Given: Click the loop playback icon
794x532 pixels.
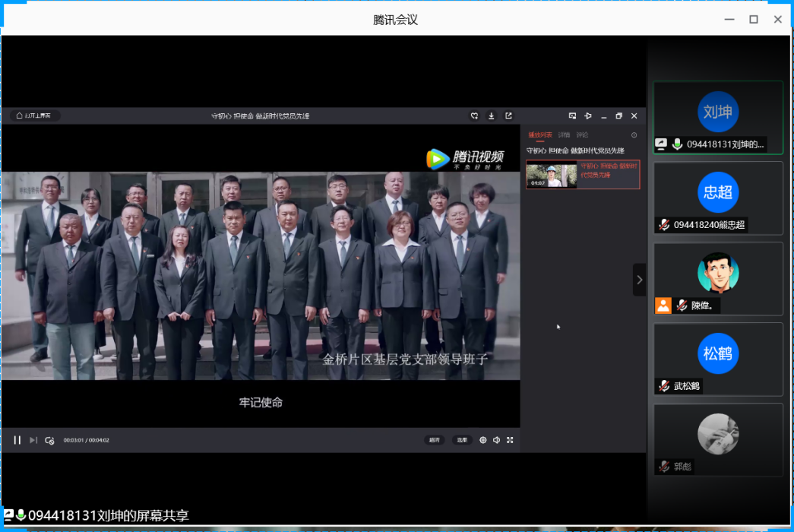Looking at the screenshot, I should (49, 440).
